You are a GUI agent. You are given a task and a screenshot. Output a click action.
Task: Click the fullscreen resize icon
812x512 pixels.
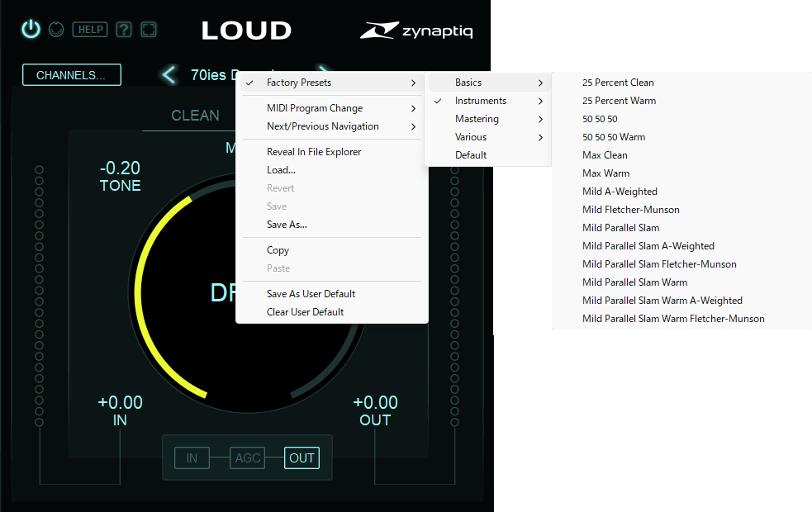(x=149, y=30)
